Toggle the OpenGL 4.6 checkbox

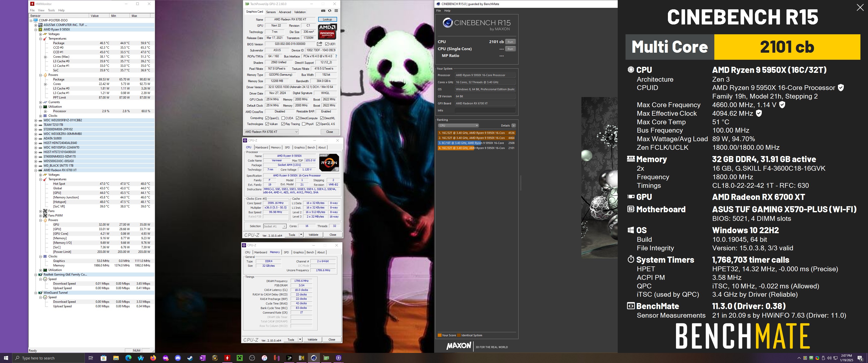point(317,124)
